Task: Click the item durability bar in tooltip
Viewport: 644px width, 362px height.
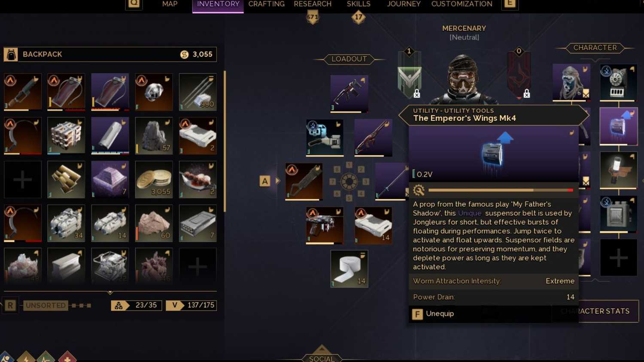Action: [501, 190]
